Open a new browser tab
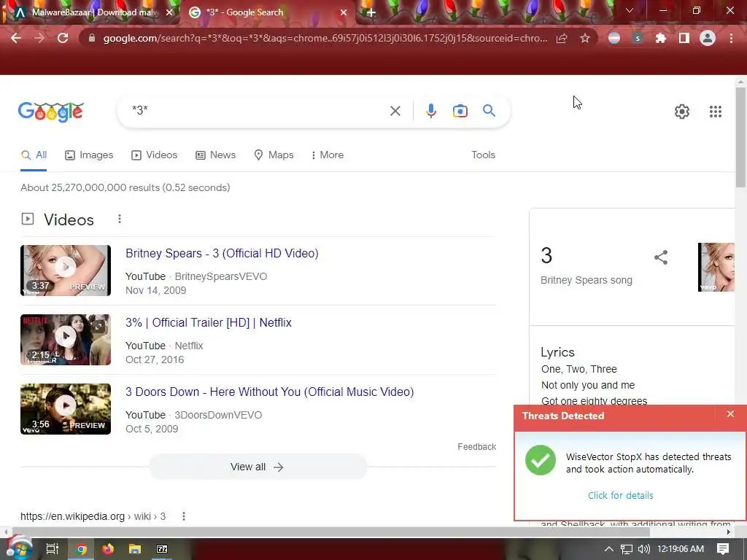This screenshot has height=560, width=747. (x=371, y=13)
